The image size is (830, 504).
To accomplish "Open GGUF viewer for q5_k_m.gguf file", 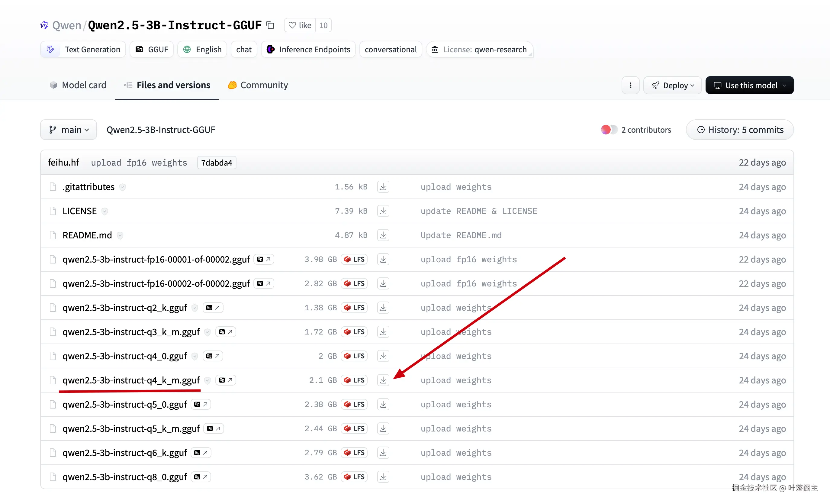I will click(214, 428).
